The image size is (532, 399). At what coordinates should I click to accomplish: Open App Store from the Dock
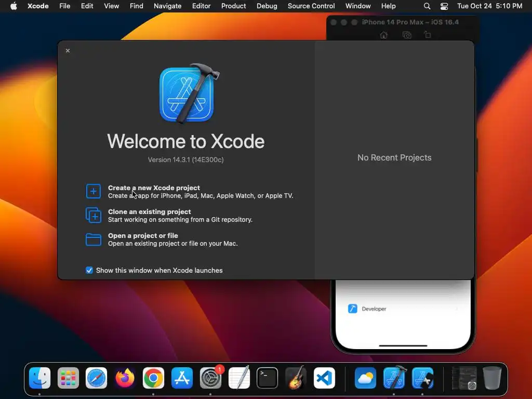(182, 378)
